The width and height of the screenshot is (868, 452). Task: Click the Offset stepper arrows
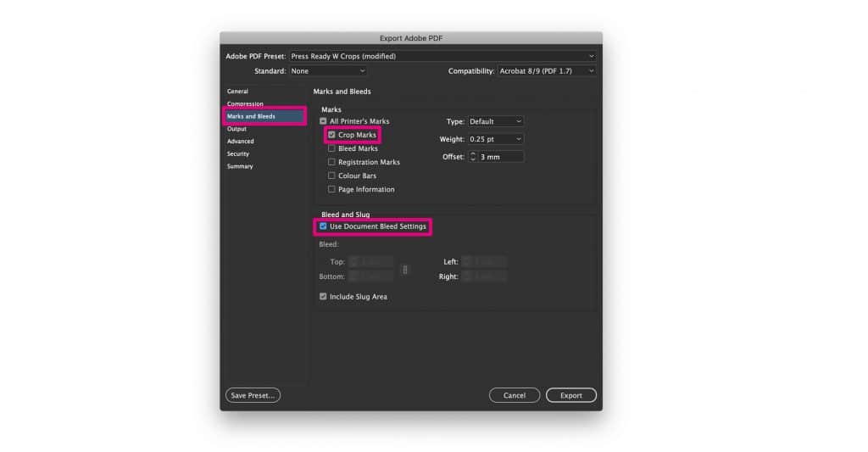(x=473, y=157)
